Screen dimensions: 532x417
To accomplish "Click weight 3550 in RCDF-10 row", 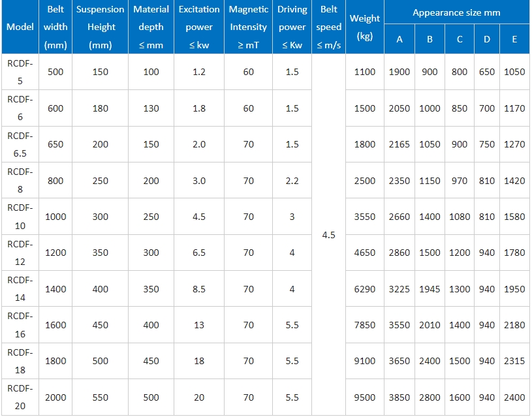I will (x=365, y=217).
